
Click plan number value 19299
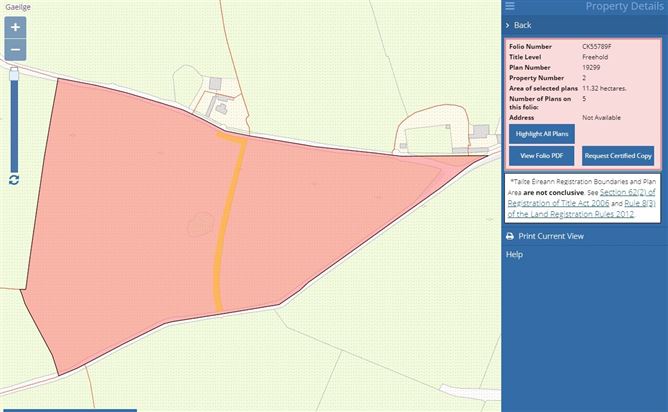tap(591, 67)
